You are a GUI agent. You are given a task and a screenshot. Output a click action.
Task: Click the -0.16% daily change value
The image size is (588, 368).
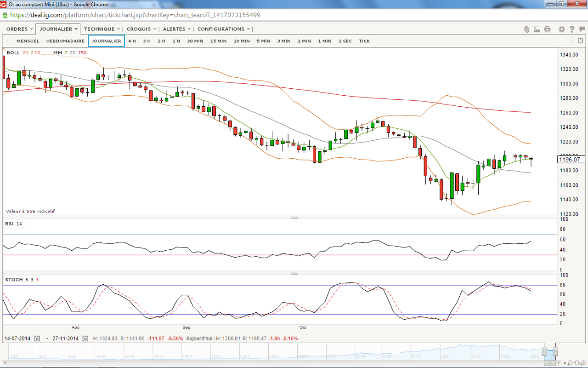tap(290, 339)
